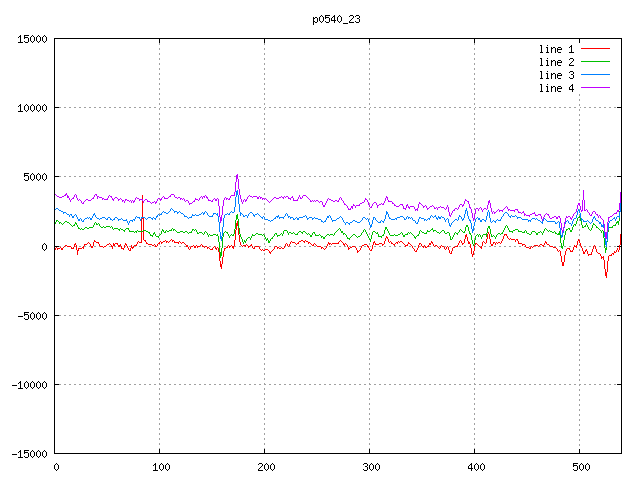Click the blue legend sample for line 3
This screenshot has height=480, width=640.
tap(596, 75)
